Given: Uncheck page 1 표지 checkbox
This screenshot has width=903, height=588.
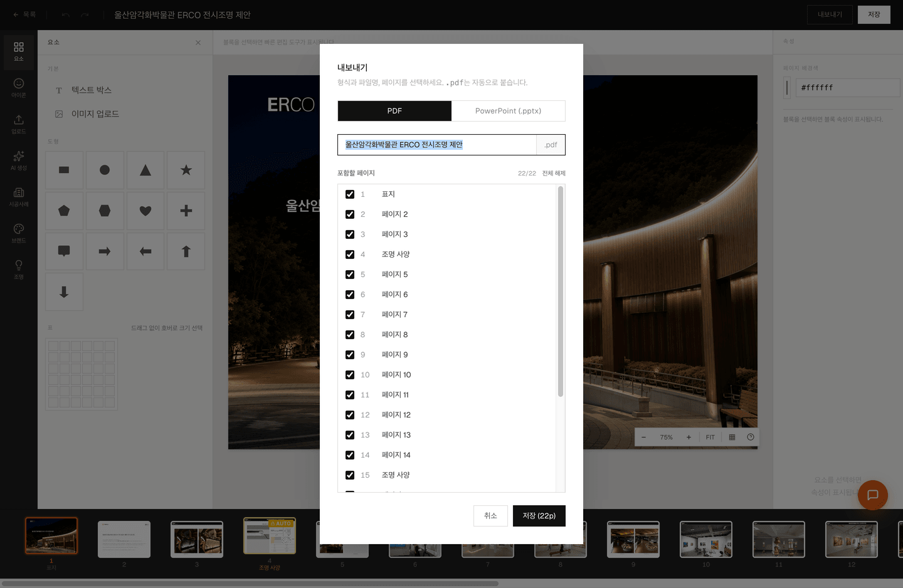Looking at the screenshot, I should (x=350, y=194).
